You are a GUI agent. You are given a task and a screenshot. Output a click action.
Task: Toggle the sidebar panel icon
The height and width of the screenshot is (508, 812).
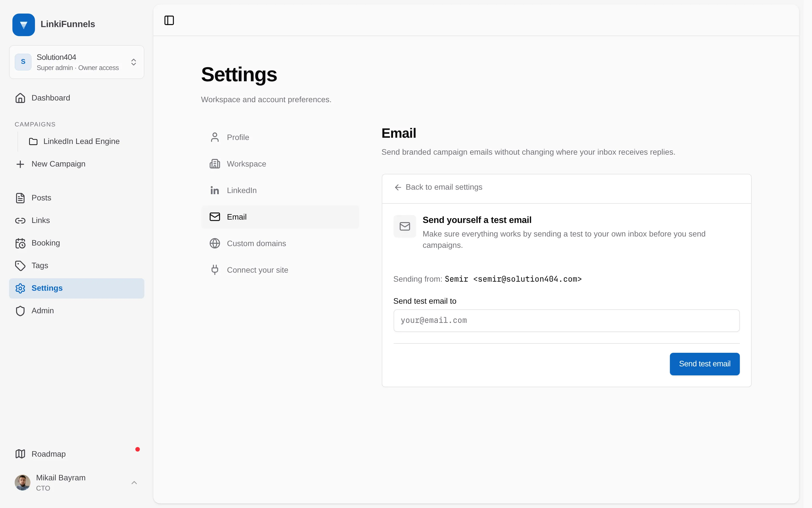click(169, 21)
